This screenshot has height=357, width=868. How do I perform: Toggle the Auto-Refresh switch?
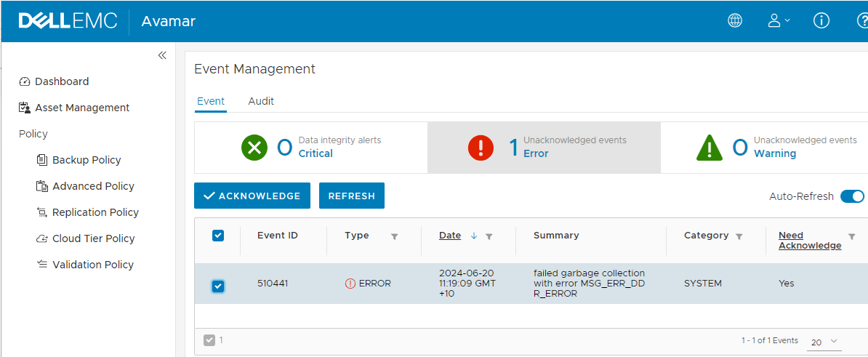coord(852,196)
